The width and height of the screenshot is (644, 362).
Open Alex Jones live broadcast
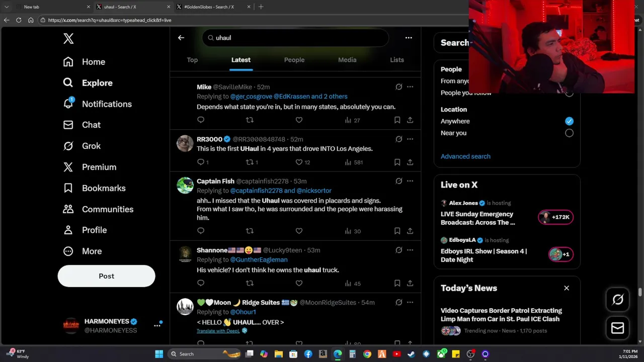pyautogui.click(x=507, y=213)
